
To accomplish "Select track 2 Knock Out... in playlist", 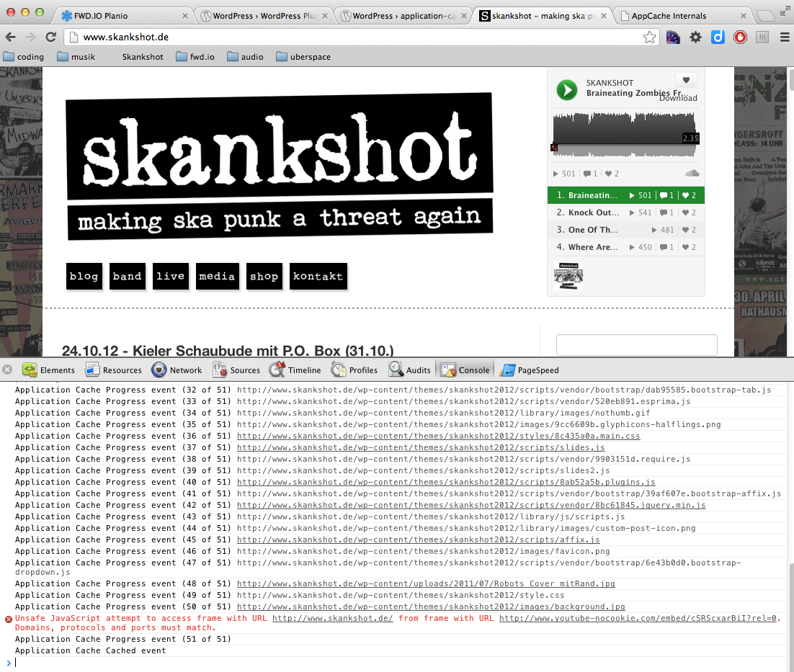I will (626, 212).
